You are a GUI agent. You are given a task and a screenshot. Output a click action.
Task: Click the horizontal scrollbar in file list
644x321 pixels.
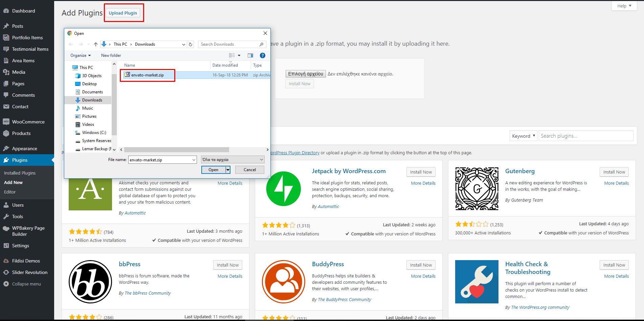click(177, 150)
